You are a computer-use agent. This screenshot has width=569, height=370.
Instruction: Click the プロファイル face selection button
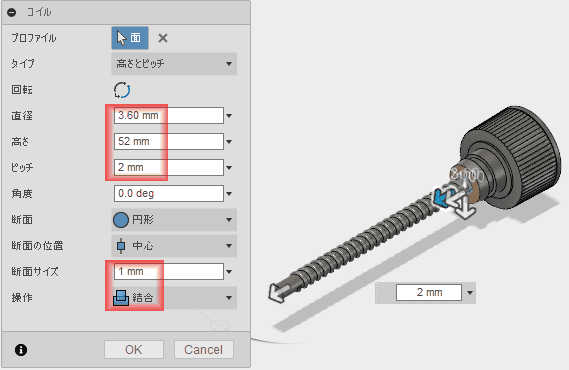(x=130, y=38)
